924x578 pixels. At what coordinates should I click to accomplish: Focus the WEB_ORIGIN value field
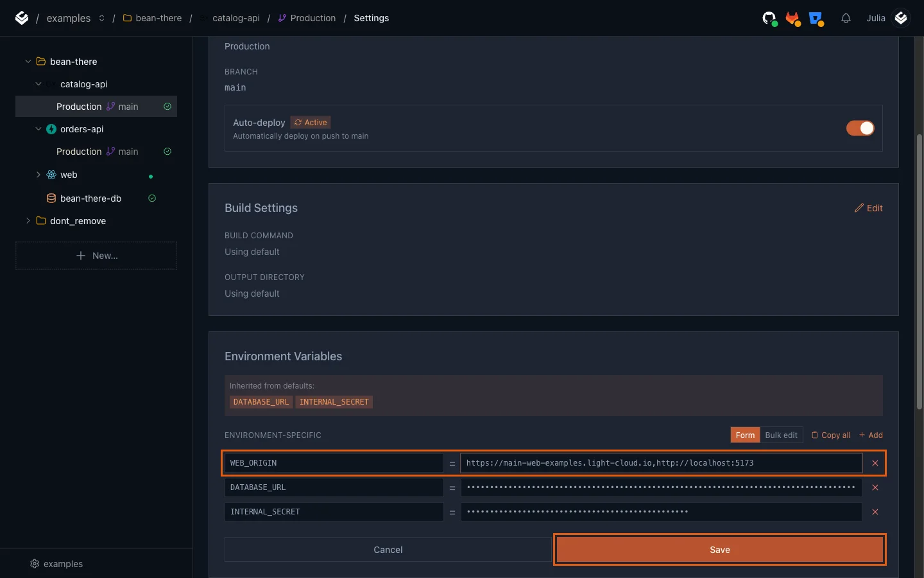[x=661, y=463]
